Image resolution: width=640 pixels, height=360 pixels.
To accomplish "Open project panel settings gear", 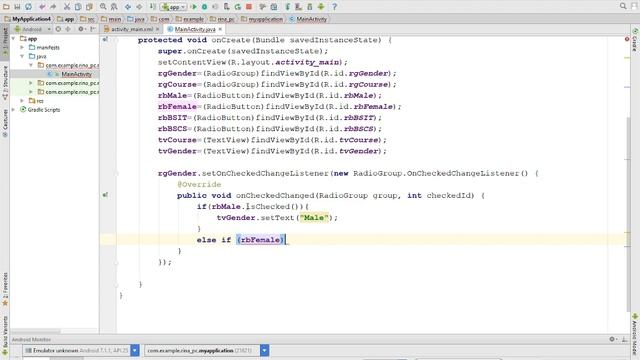I will tap(81, 29).
